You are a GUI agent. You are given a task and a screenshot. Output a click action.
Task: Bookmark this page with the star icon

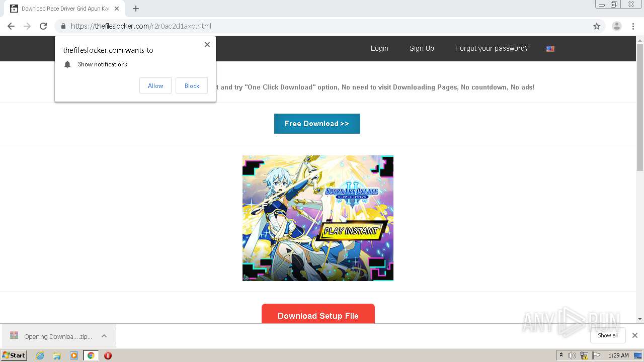[x=597, y=26]
